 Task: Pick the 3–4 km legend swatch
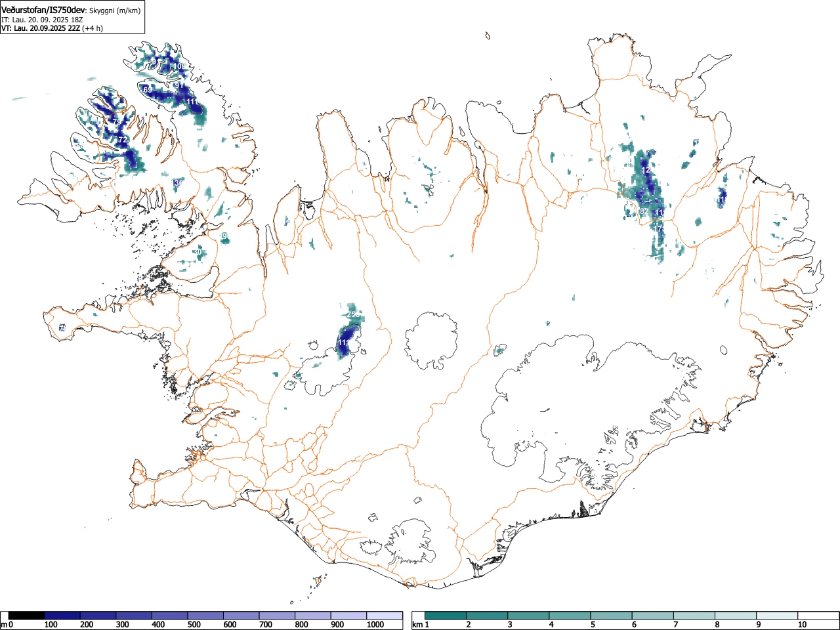coord(529,616)
